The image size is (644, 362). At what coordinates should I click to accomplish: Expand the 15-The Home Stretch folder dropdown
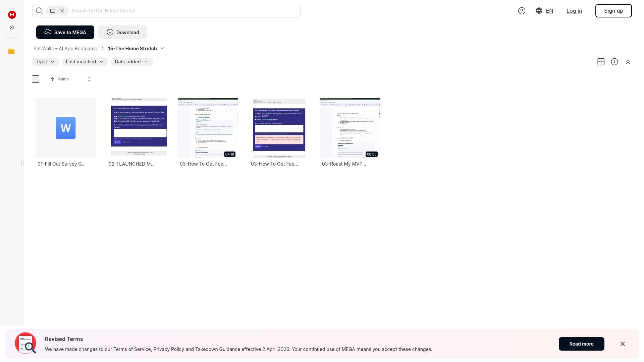tap(162, 49)
